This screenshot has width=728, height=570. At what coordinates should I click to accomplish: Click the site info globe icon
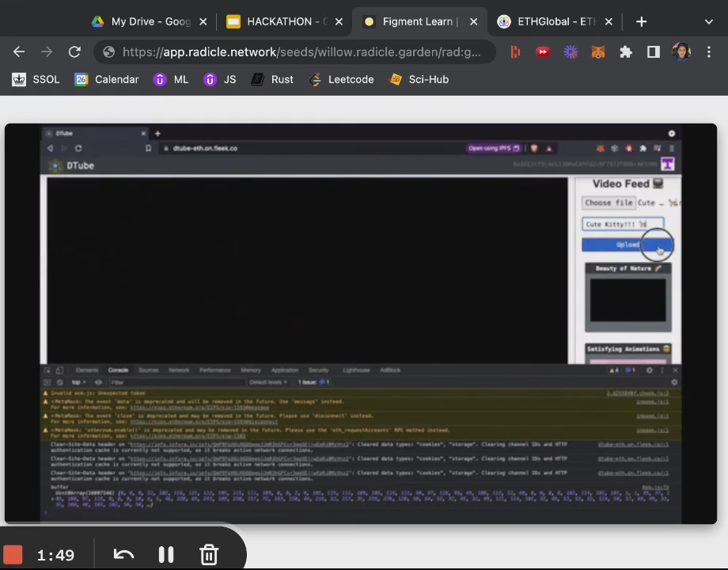point(108,52)
